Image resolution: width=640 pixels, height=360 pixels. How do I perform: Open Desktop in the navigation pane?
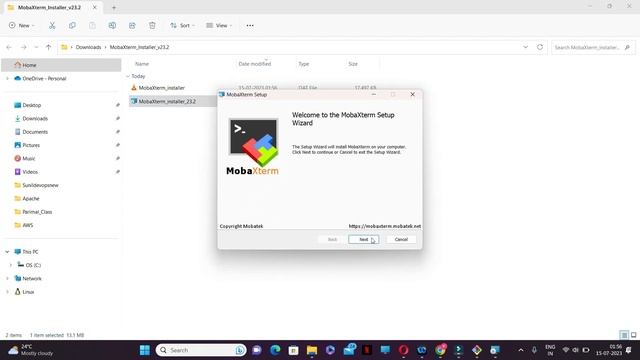coord(31,105)
